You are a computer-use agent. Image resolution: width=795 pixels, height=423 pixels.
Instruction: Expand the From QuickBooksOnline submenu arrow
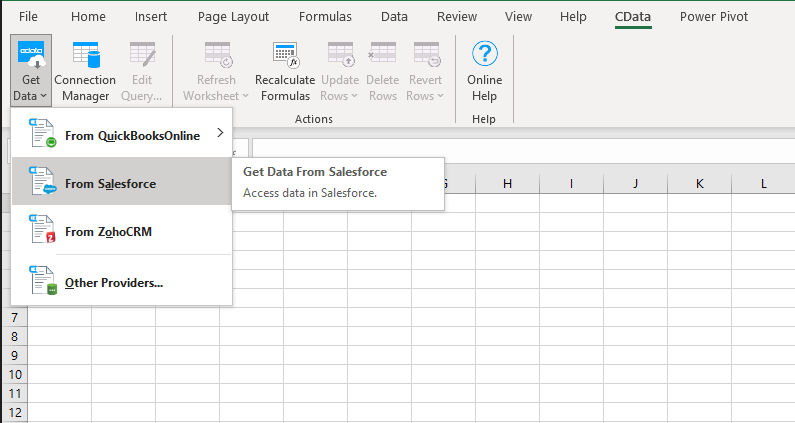(220, 134)
